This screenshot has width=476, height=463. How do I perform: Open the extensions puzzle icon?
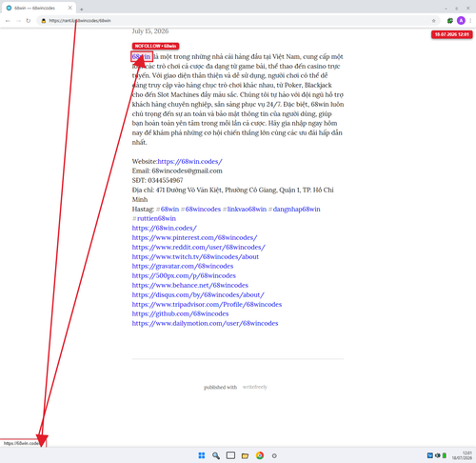point(450,21)
